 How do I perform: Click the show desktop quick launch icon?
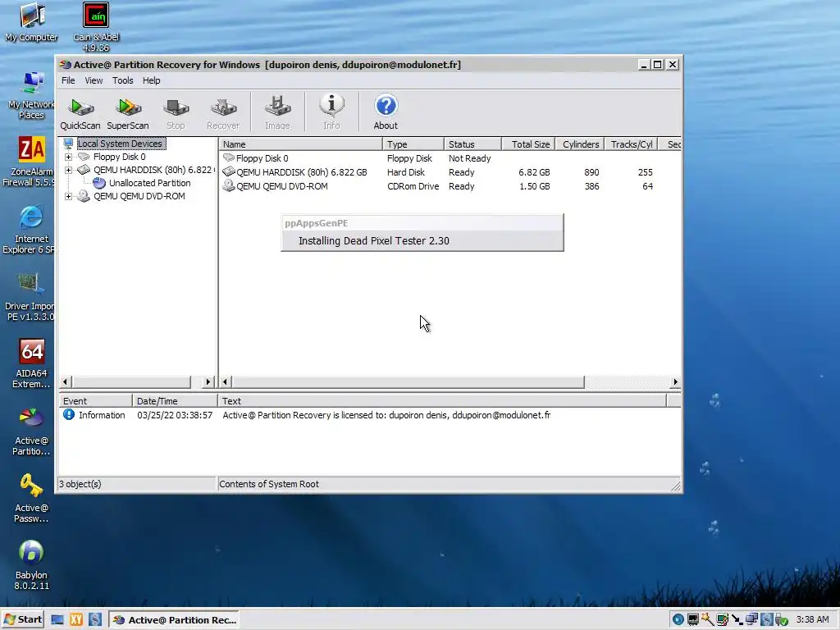click(x=57, y=620)
